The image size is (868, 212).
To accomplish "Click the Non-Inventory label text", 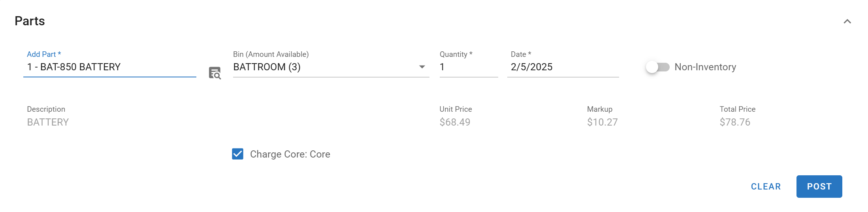I will 705,67.
